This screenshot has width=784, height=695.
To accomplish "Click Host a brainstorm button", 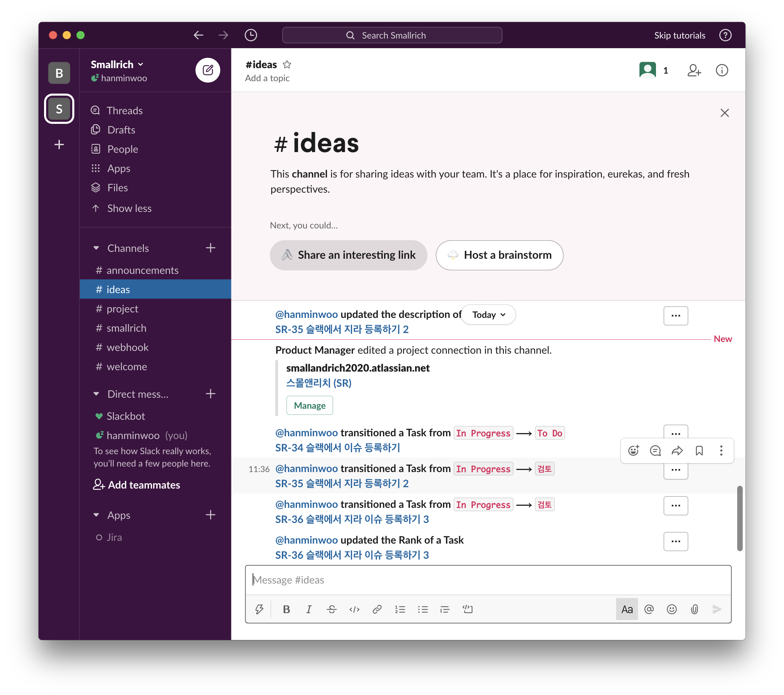I will (x=499, y=255).
